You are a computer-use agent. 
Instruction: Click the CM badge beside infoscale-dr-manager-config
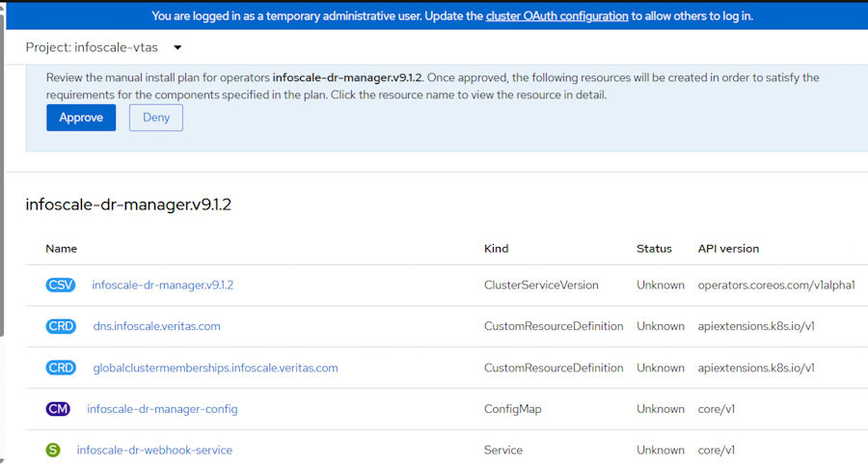pos(58,409)
